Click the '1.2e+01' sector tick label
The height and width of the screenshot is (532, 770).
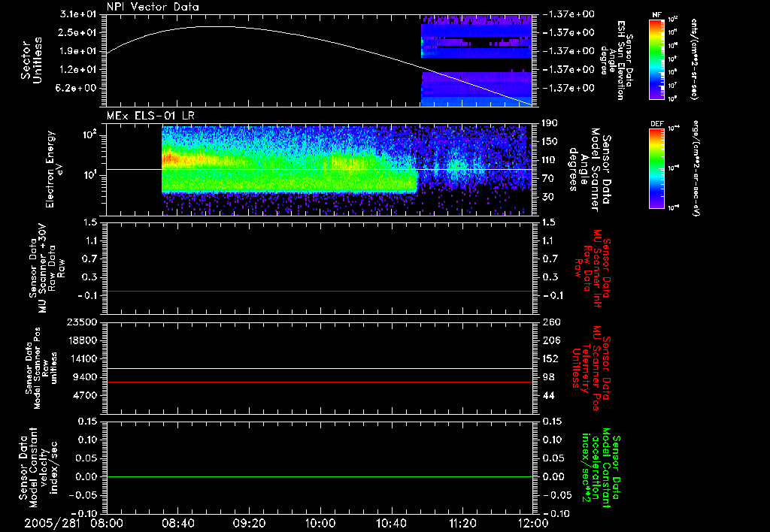78,70
